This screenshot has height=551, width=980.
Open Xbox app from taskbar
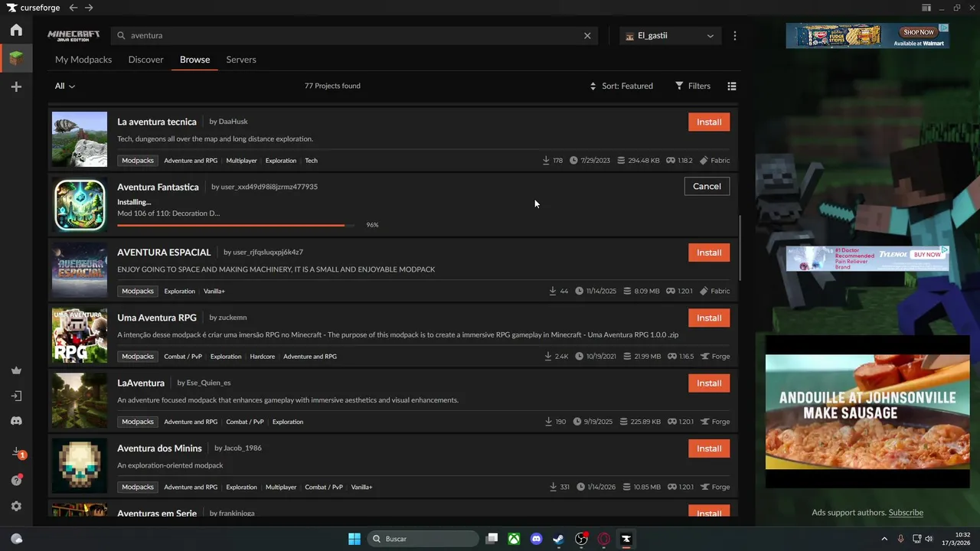point(514,539)
